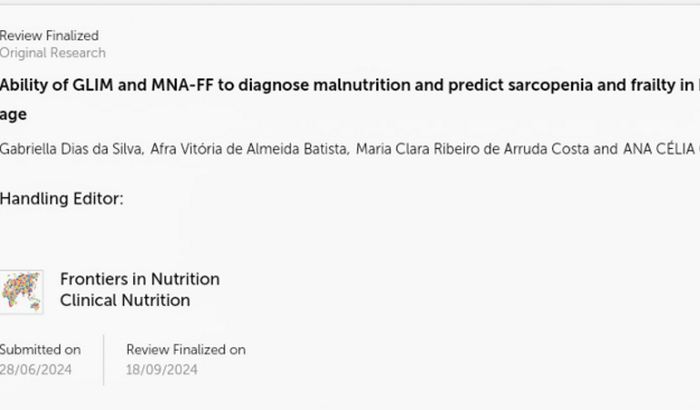The height and width of the screenshot is (410, 700).
Task: Click the word 'age' in the title's second line
Action: [x=13, y=115]
